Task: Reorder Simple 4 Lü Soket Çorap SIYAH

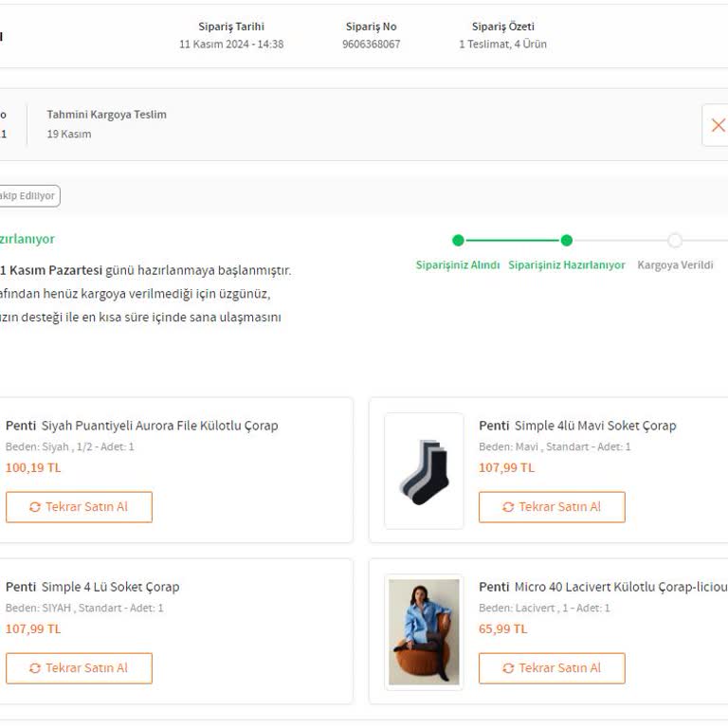Action: tap(79, 668)
